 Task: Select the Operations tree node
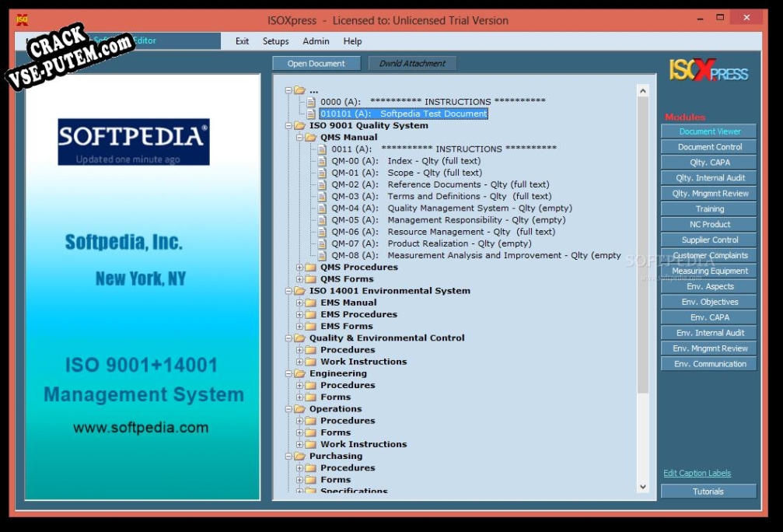click(336, 408)
